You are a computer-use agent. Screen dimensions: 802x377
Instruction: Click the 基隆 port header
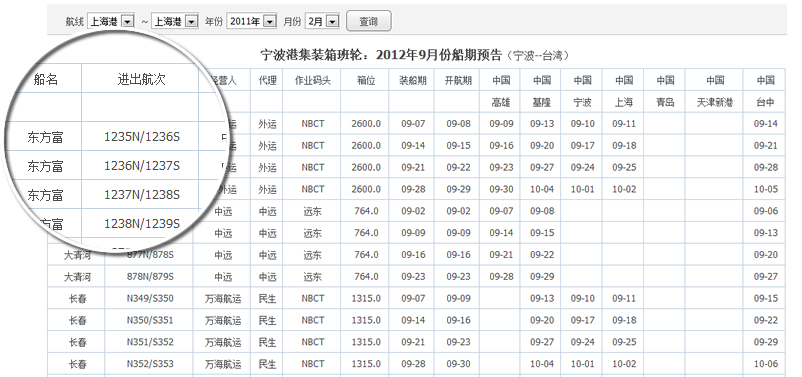point(542,102)
